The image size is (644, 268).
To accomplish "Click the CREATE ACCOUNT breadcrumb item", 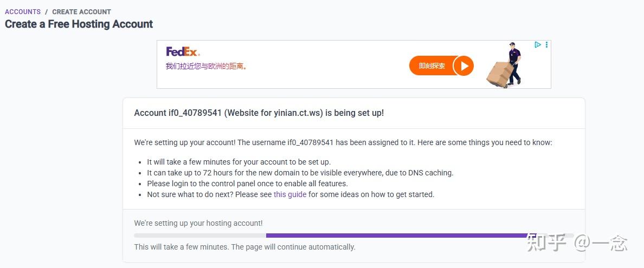I will [x=81, y=12].
